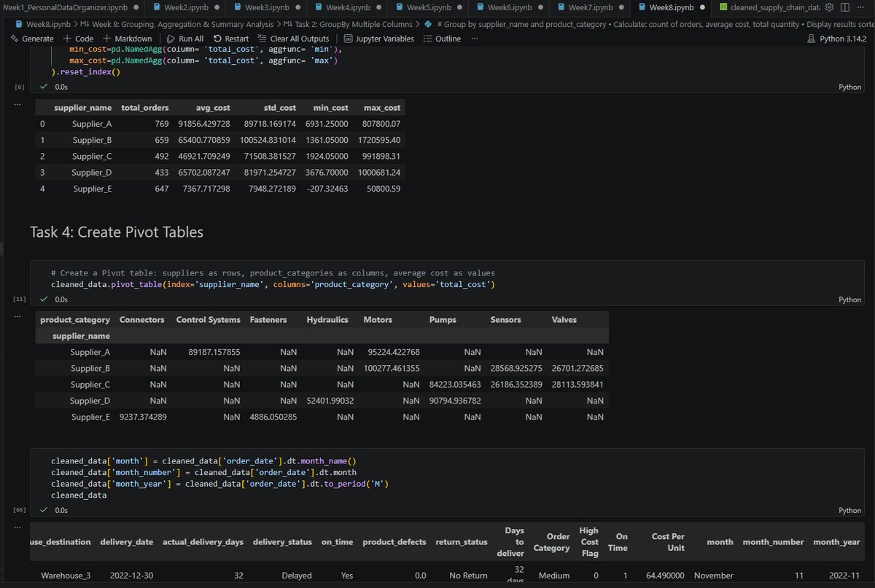The image size is (875, 588).
Task: Open output actions for the pivot table output
Action: coord(18,316)
